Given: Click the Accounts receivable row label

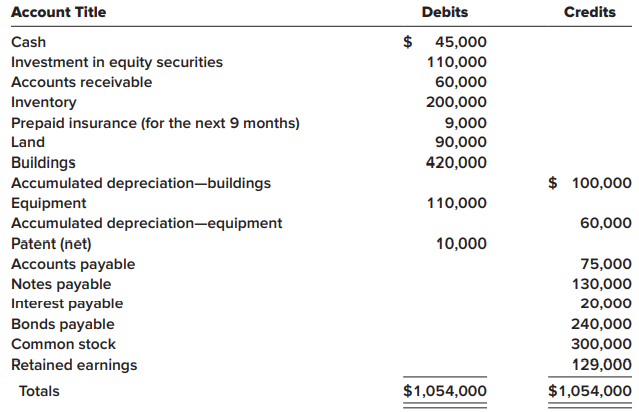Looking at the screenshot, I should click(x=82, y=82).
